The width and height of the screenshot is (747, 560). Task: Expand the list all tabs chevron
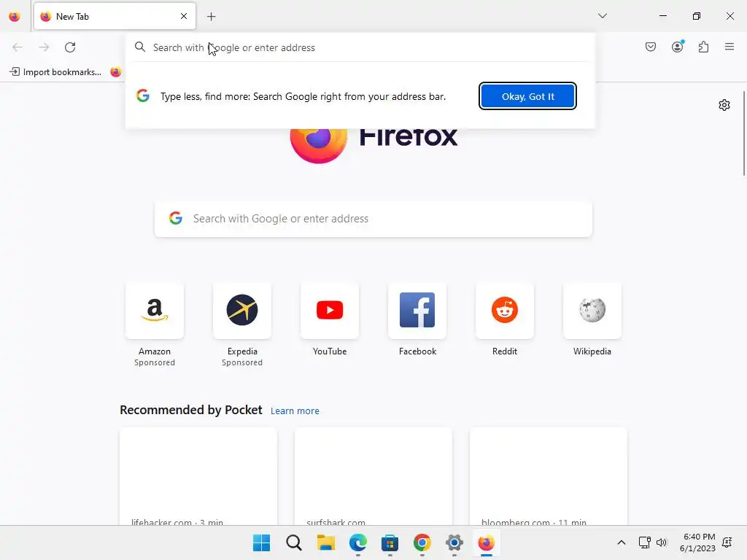point(602,16)
